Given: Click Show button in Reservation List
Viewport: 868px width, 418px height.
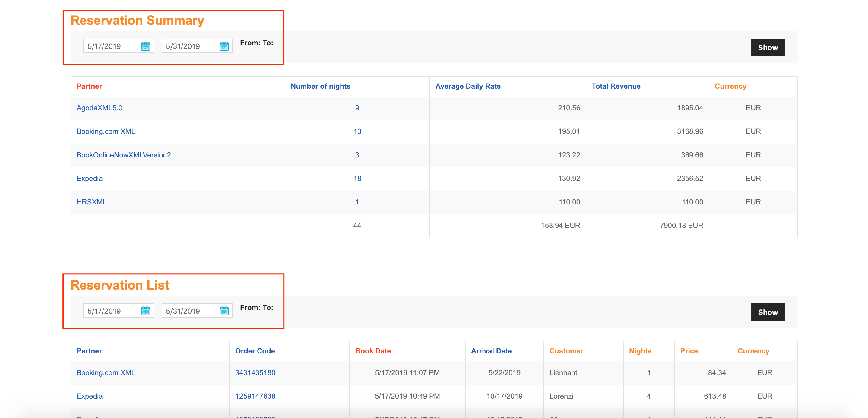Looking at the screenshot, I should (x=768, y=312).
